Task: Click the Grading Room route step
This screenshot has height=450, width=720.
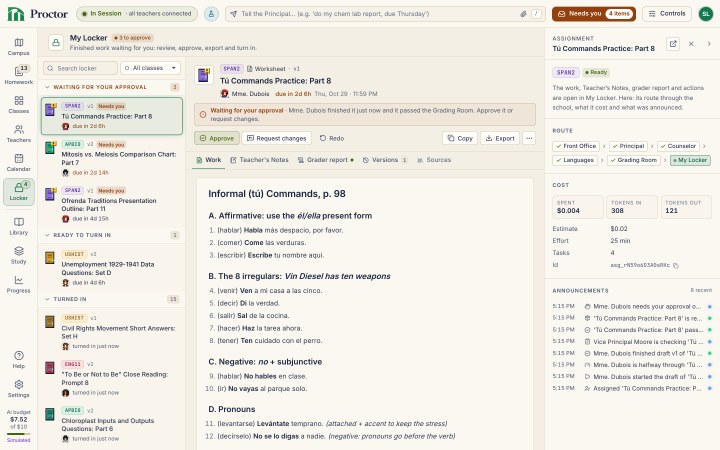Action: pos(634,160)
